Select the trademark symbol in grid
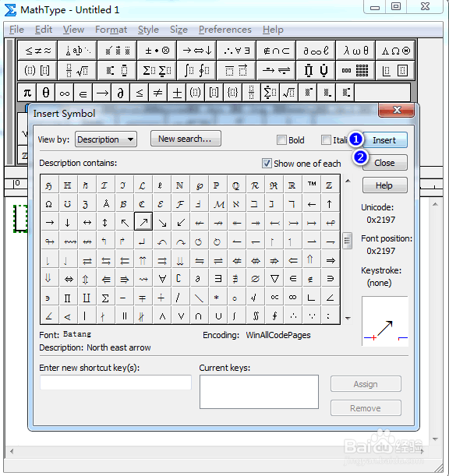The width and height of the screenshot is (449, 476). click(x=312, y=185)
